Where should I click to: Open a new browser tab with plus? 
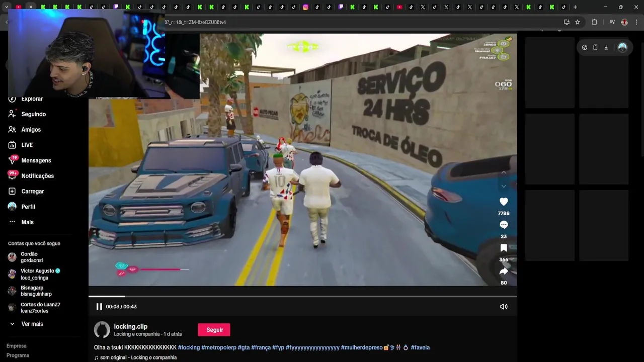click(575, 7)
